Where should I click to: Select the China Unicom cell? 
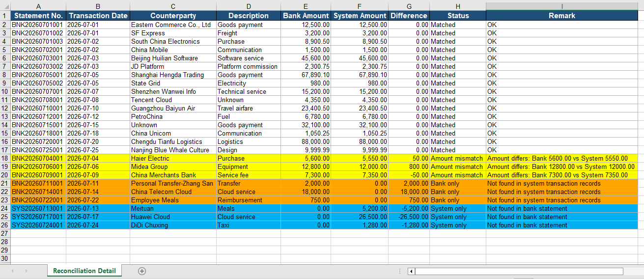click(173, 133)
